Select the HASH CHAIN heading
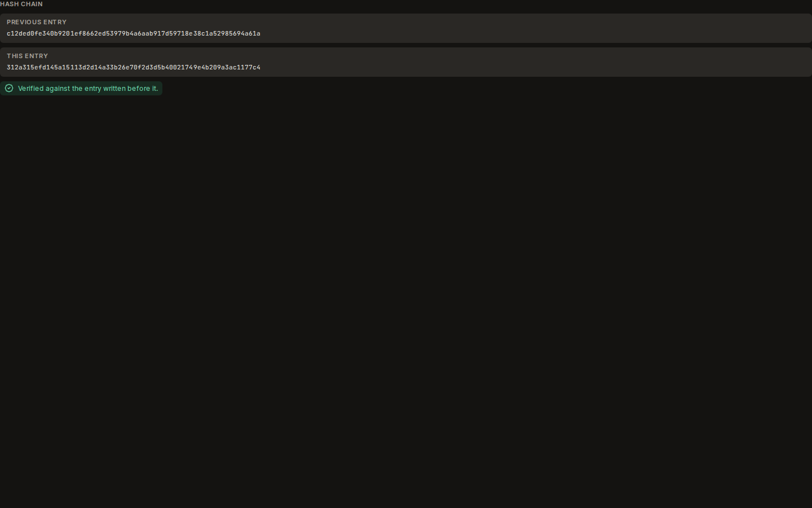 coord(21,4)
